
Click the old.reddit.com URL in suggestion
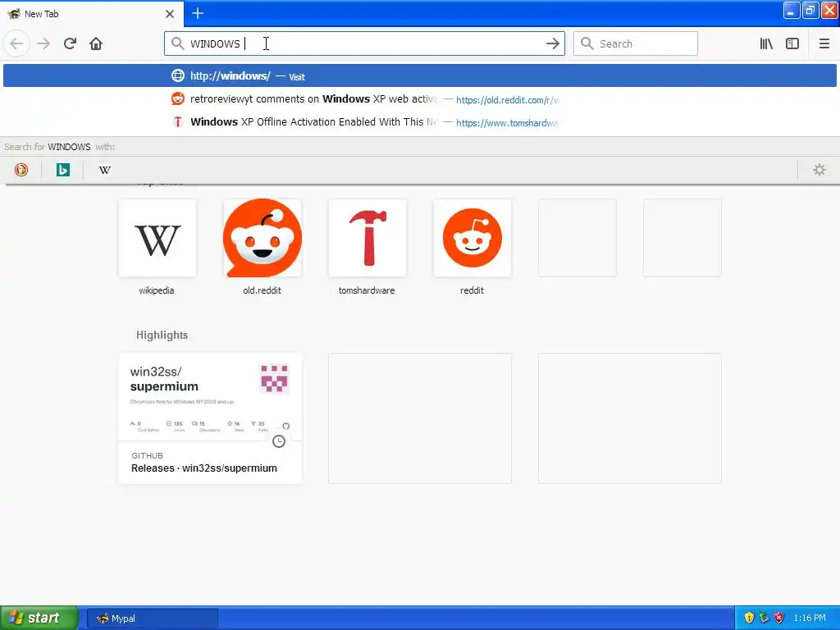507,99
